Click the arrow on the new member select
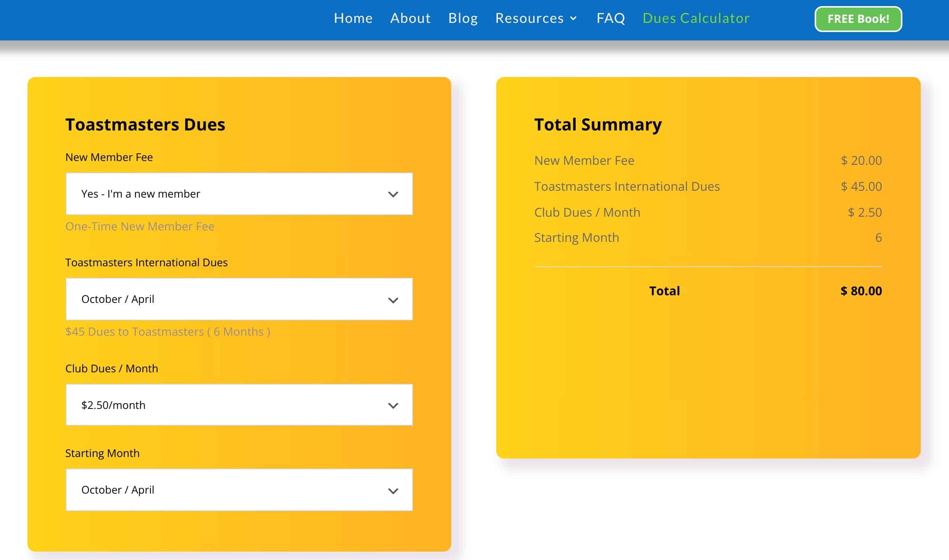Screen dimensions: 949x560 393,194
